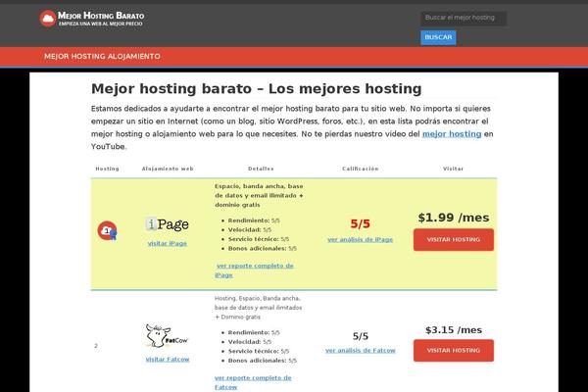
Task: Click the blue BUSCAR button
Action: pyautogui.click(x=438, y=37)
